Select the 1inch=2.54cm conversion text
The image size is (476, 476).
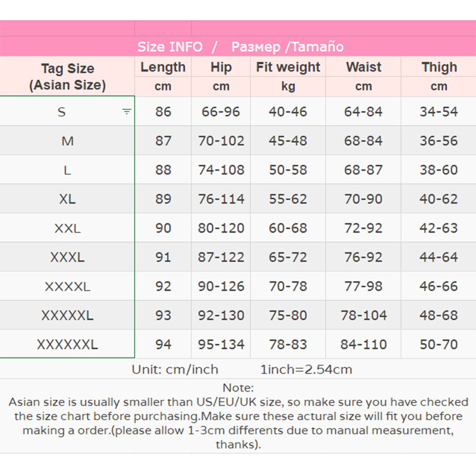(306, 369)
